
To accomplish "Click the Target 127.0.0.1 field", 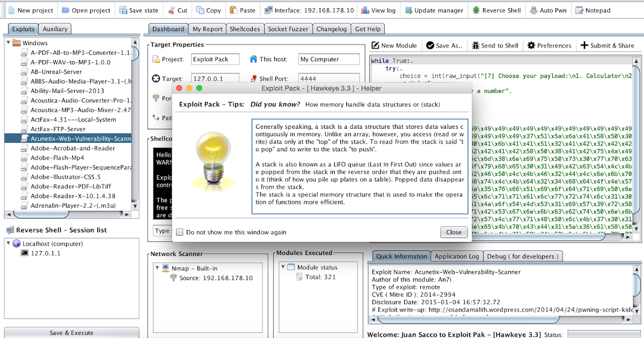I will (215, 79).
